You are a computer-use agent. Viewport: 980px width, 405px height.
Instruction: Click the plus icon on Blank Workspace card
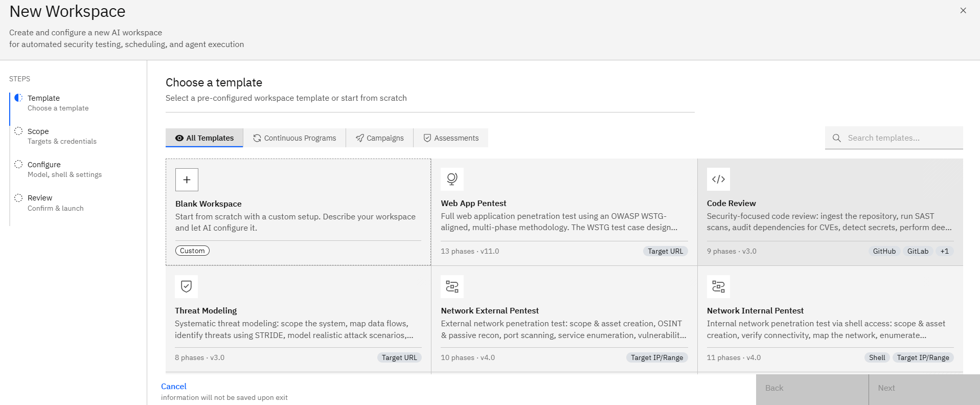click(187, 179)
